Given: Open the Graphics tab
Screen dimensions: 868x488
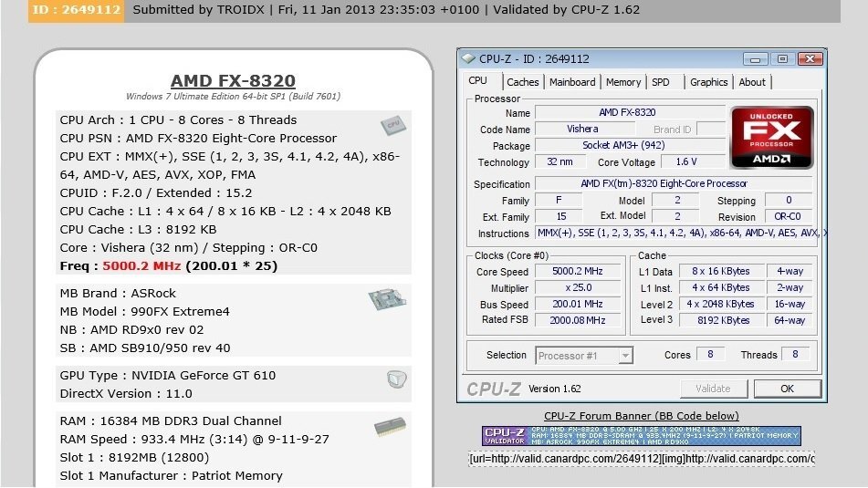Looking at the screenshot, I should coord(708,82).
